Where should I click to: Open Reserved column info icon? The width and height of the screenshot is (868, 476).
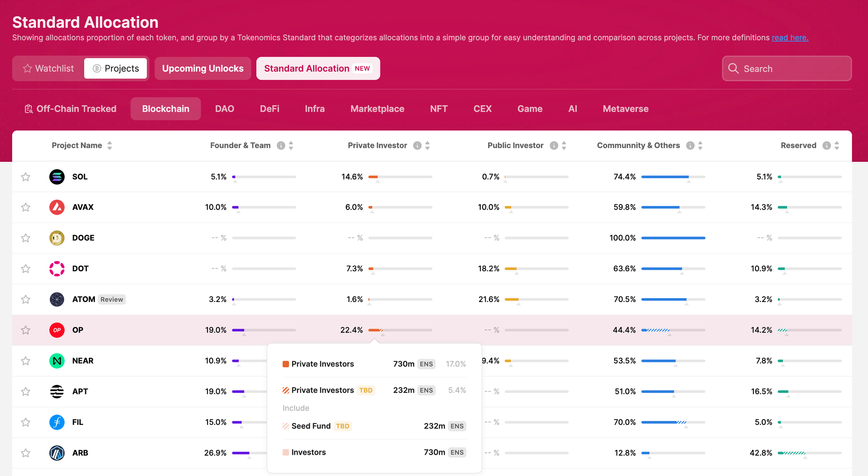coord(826,146)
